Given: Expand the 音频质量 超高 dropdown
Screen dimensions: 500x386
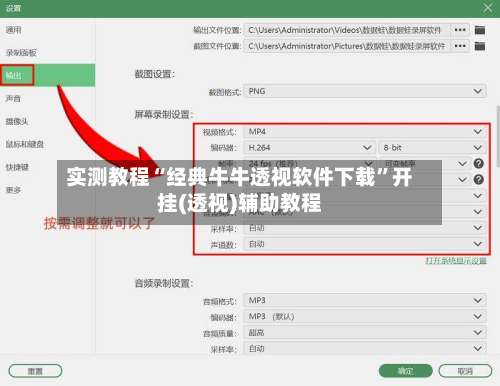Looking at the screenshot, I should 365,332.
